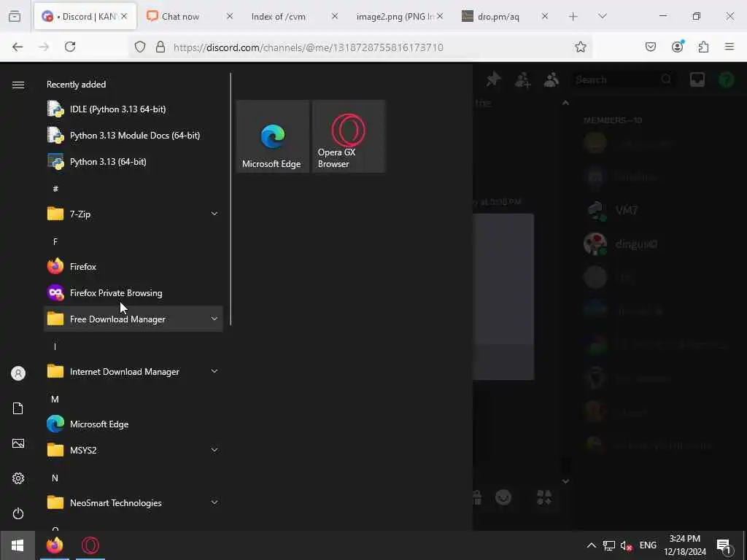Open a new browser tab
Image resolution: width=747 pixels, height=560 pixels.
[x=573, y=17]
